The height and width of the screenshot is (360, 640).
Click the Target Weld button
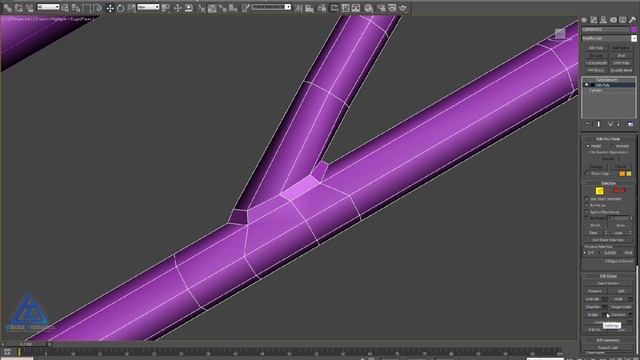621,307
